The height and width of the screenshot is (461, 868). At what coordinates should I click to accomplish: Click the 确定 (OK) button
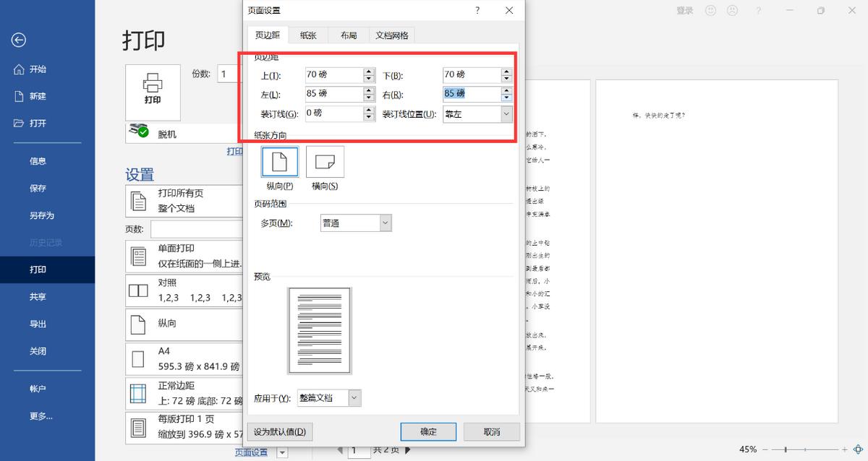click(x=428, y=431)
